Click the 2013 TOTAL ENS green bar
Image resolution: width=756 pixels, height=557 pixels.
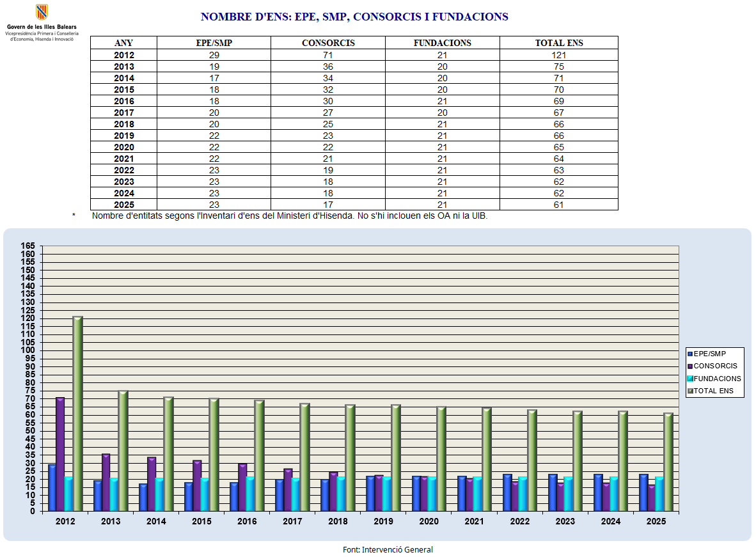pos(123,451)
